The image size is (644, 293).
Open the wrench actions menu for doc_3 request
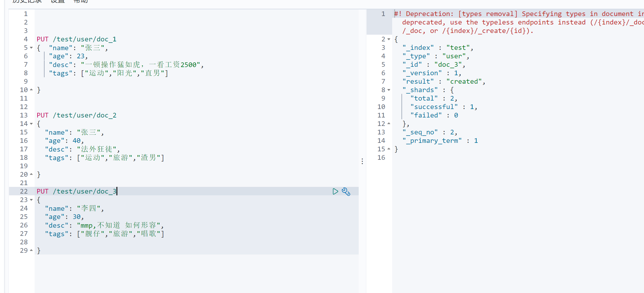click(x=346, y=191)
